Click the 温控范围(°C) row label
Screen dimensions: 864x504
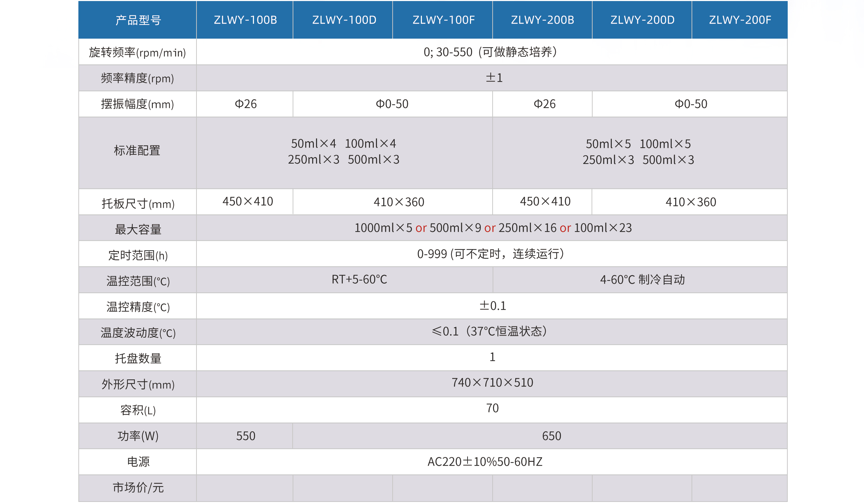[x=138, y=281]
